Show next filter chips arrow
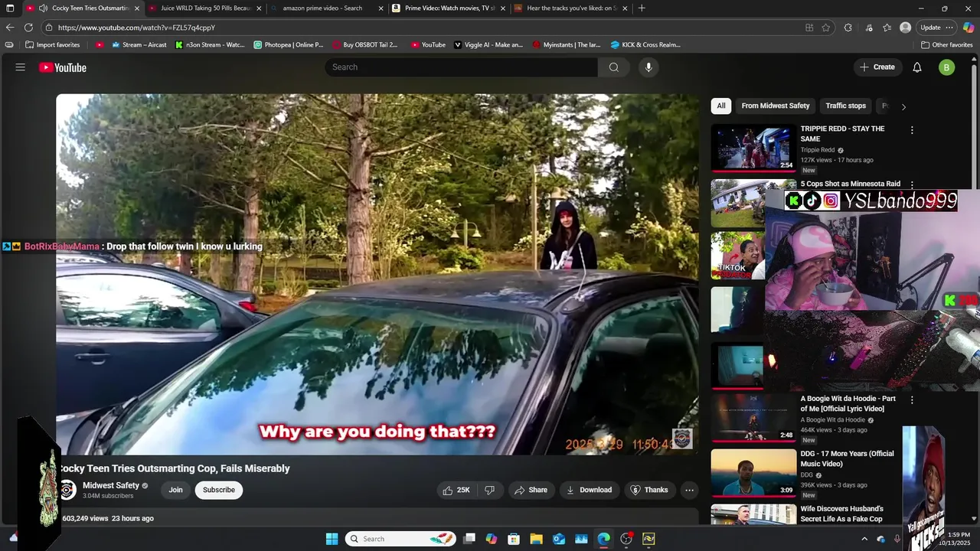This screenshot has height=551, width=980. 903,106
